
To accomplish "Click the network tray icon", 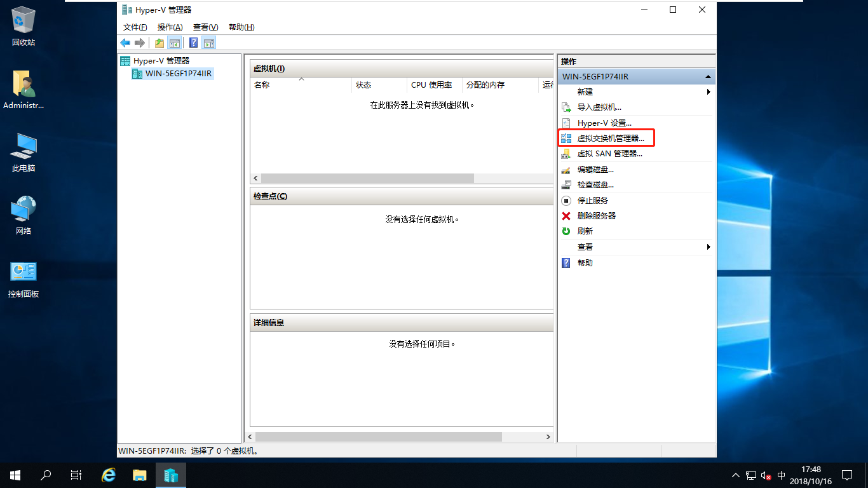I will tap(751, 475).
